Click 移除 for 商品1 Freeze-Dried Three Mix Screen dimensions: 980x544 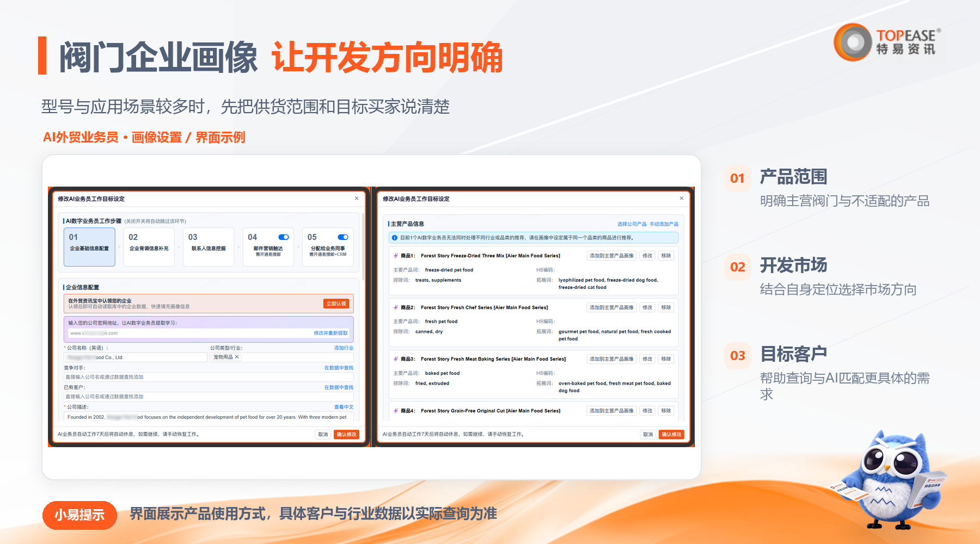tap(666, 256)
